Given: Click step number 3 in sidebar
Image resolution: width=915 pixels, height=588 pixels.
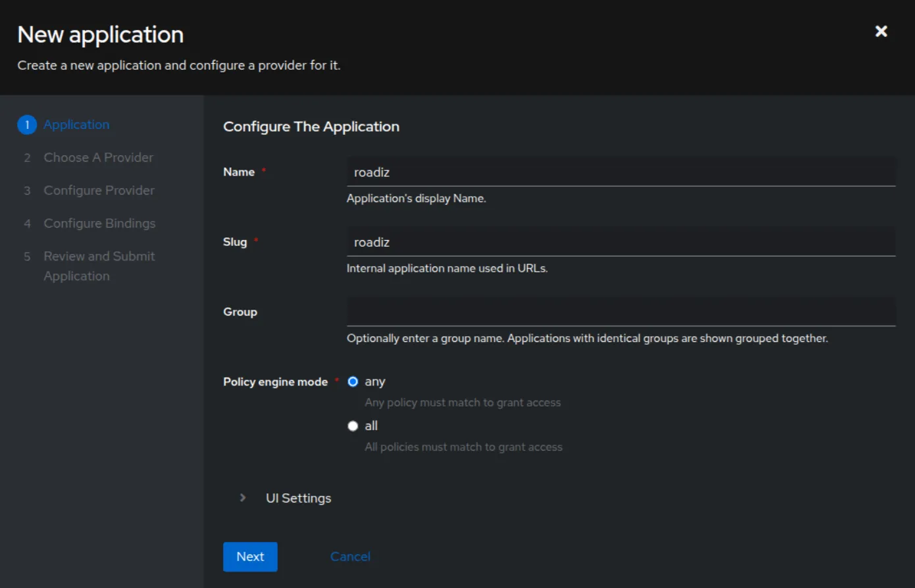Looking at the screenshot, I should click(x=27, y=191).
